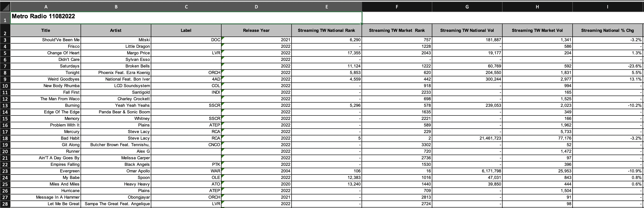Click 'Streaming TW National Rank' heading cell
Screen dimensions: 644x208
coord(326,30)
